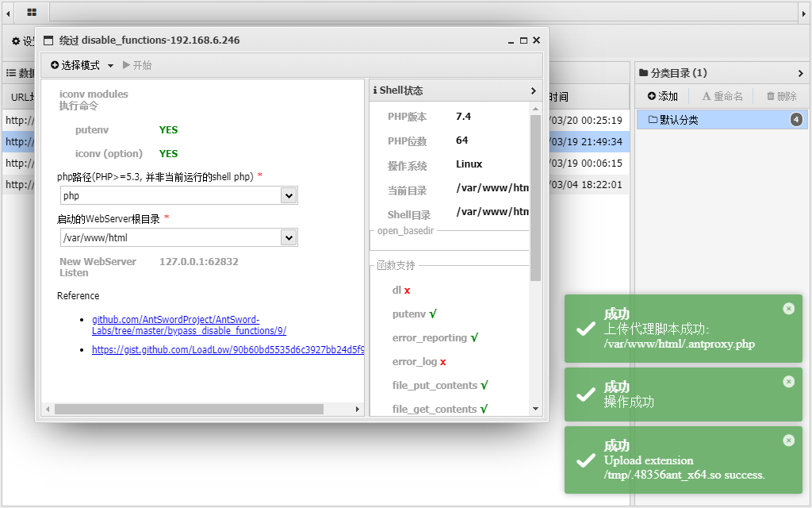This screenshot has width=812, height=508.
Task: Click the home grid tab icon
Action: [32, 12]
